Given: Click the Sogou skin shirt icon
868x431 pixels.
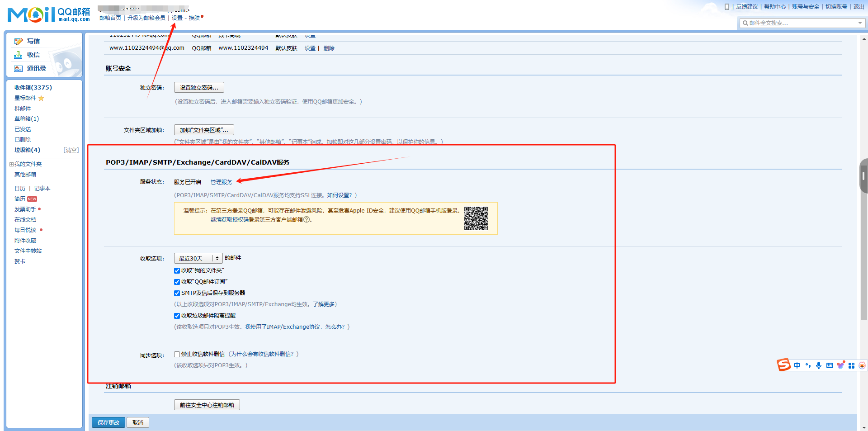Looking at the screenshot, I should point(840,365).
